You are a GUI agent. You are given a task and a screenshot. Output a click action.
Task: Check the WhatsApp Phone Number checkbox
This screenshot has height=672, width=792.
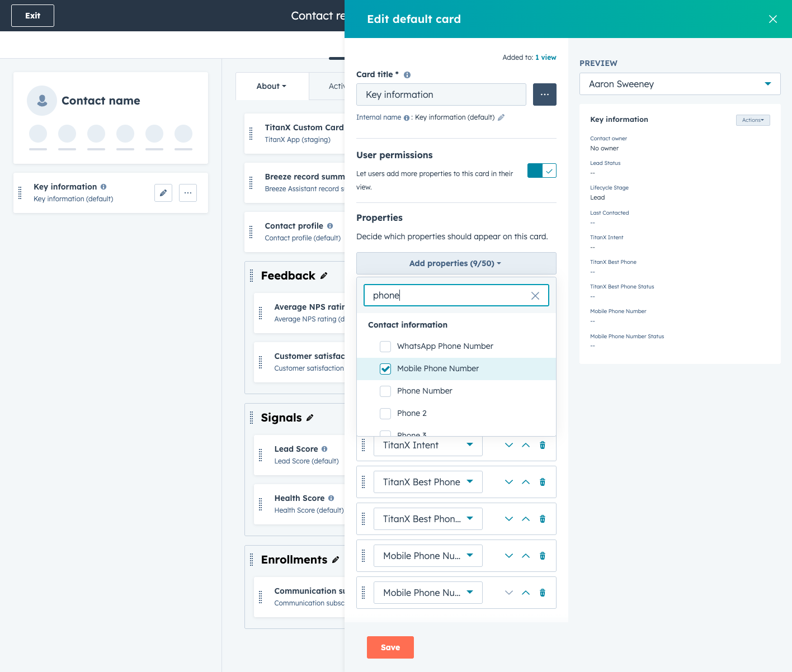(385, 347)
